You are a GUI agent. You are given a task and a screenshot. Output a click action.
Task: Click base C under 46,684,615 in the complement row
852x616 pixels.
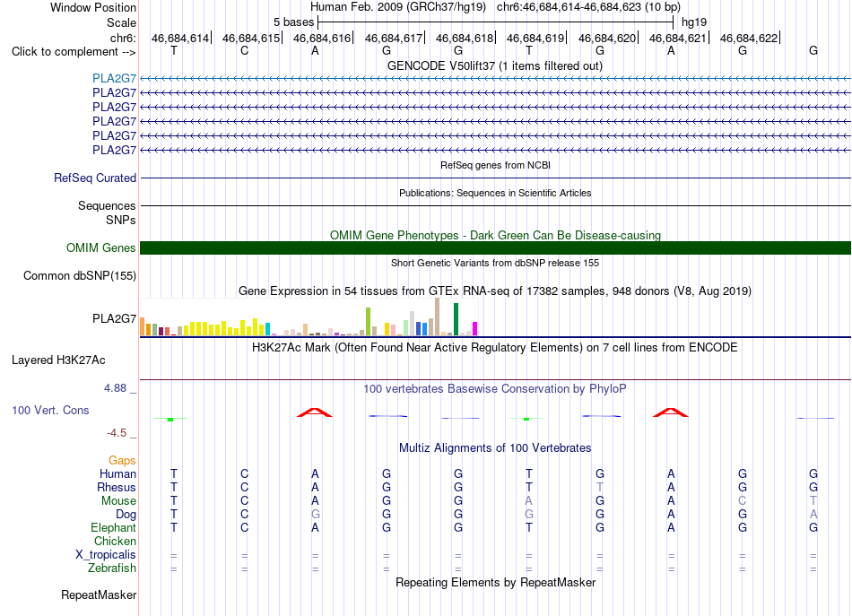tap(245, 51)
